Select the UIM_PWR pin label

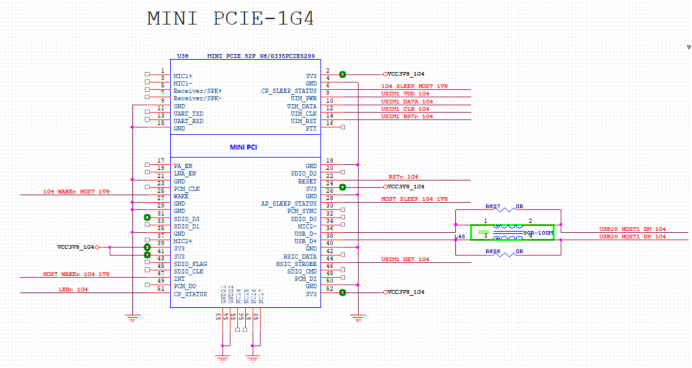click(x=304, y=98)
